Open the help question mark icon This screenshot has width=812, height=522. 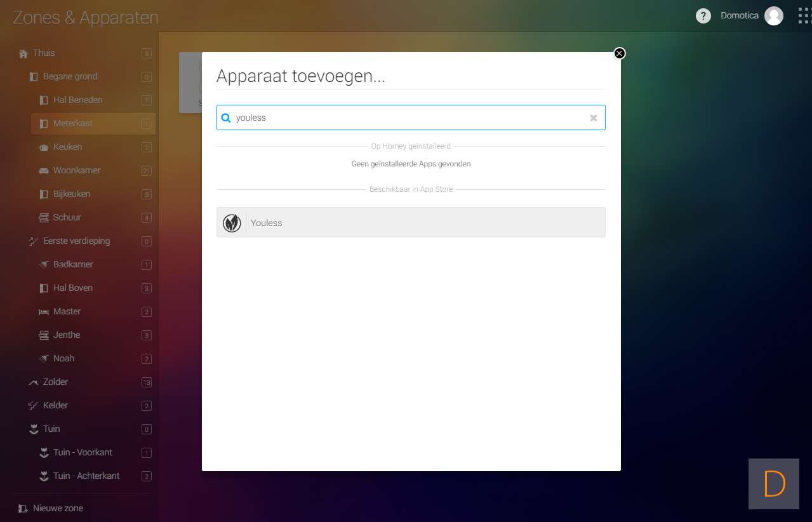coord(703,16)
